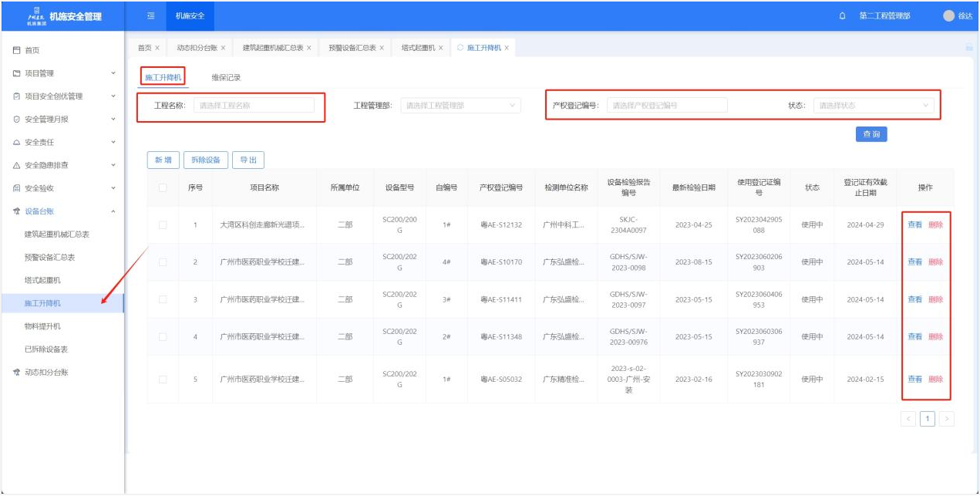The width and height of the screenshot is (980, 496).
Task: Click the lock icon at tab bar right
Action: coord(968,48)
